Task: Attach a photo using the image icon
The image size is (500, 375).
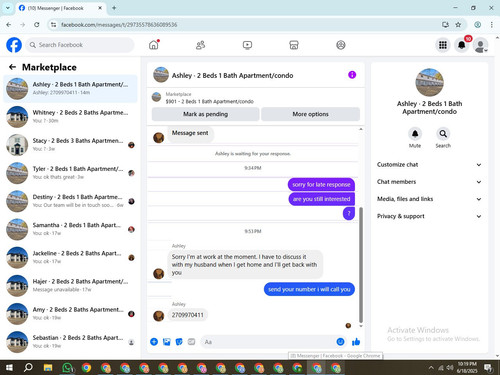Action: [x=166, y=342]
